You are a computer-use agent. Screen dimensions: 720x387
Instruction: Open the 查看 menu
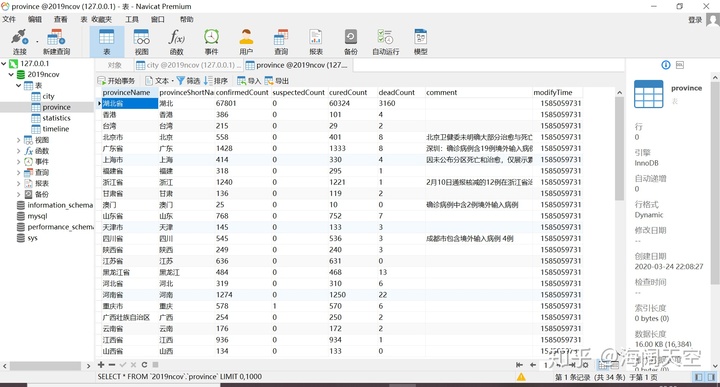pos(61,19)
